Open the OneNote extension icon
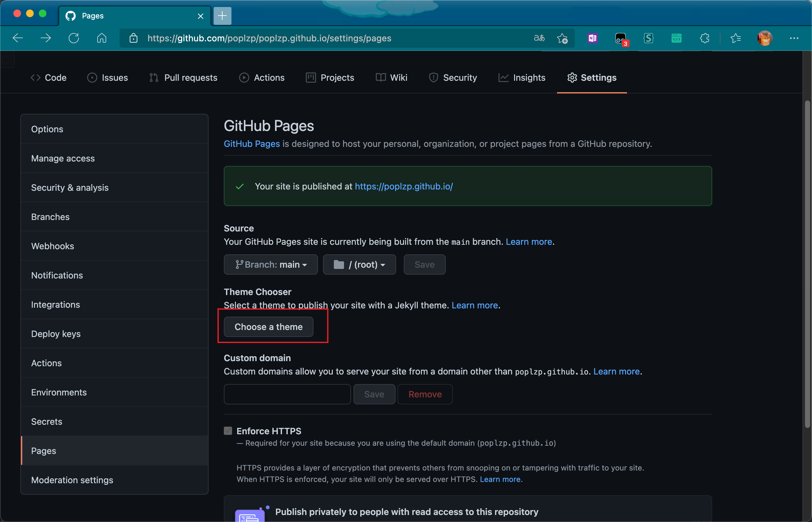The height and width of the screenshot is (522, 812). tap(592, 38)
